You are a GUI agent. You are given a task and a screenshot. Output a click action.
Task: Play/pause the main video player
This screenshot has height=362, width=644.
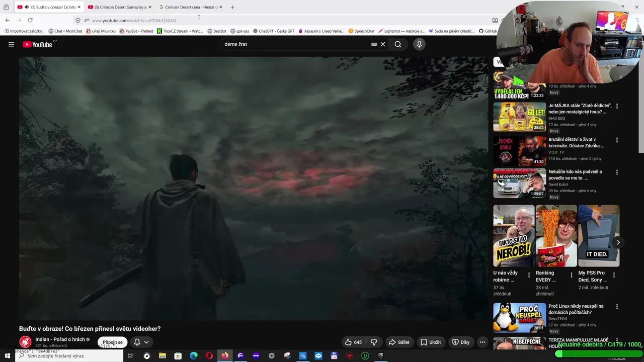(x=253, y=188)
